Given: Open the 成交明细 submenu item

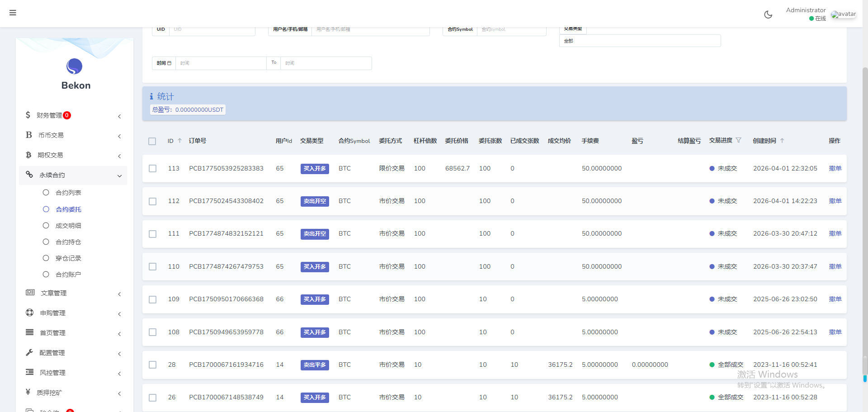Looking at the screenshot, I should (68, 226).
